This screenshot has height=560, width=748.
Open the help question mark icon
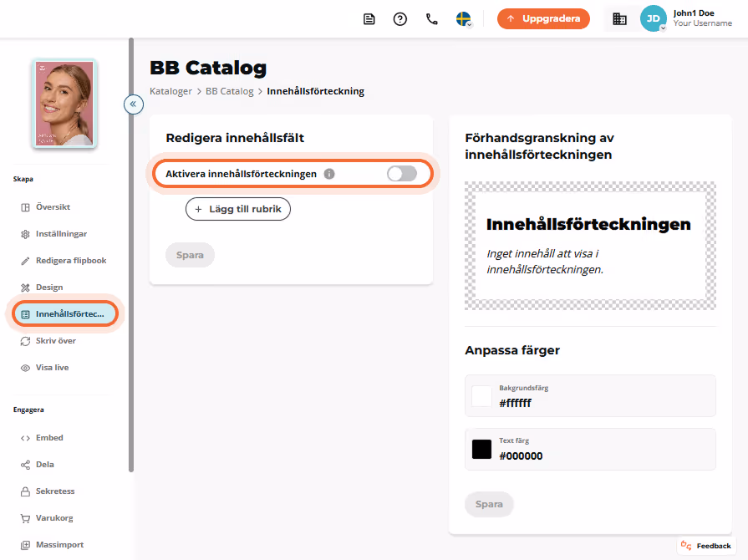click(399, 19)
